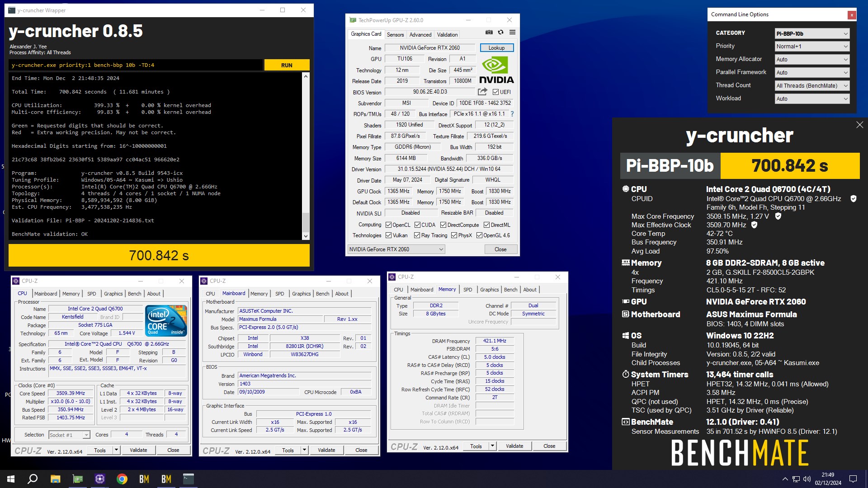Click shield icon beside Max Core Frequency

tap(778, 216)
